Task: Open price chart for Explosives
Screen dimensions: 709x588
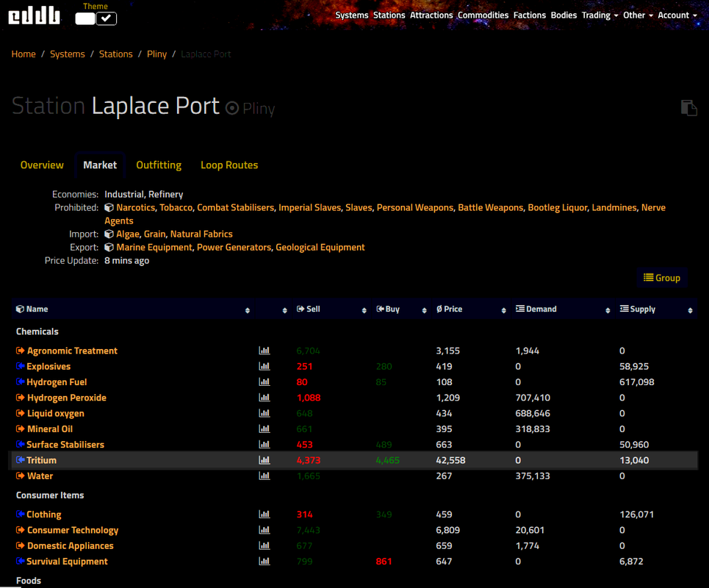Action: (x=264, y=366)
